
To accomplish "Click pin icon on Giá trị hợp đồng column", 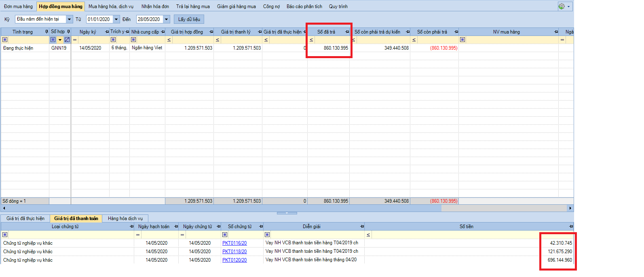I will pyautogui.click(x=211, y=32).
